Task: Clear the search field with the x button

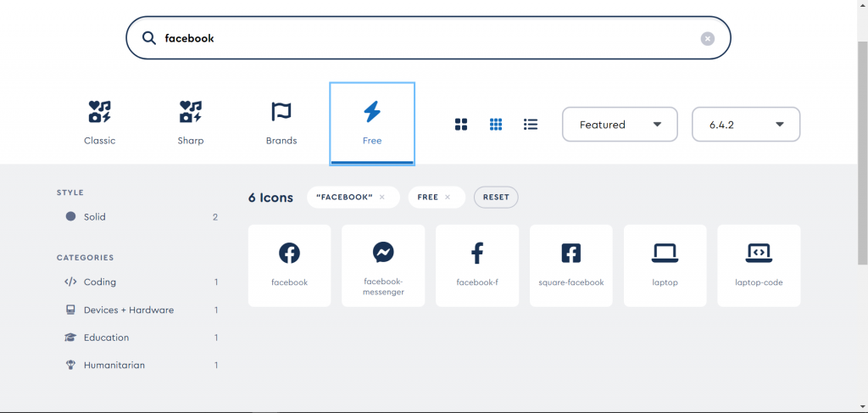Action: pyautogui.click(x=708, y=38)
